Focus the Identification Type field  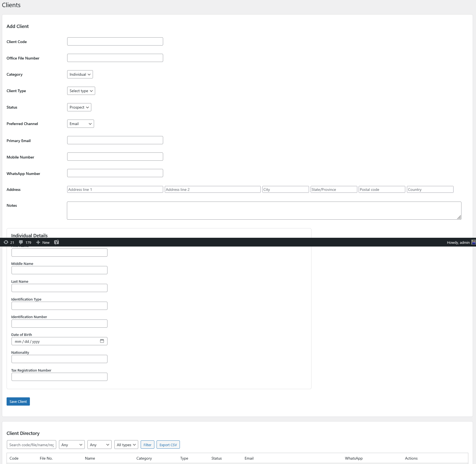click(x=59, y=306)
